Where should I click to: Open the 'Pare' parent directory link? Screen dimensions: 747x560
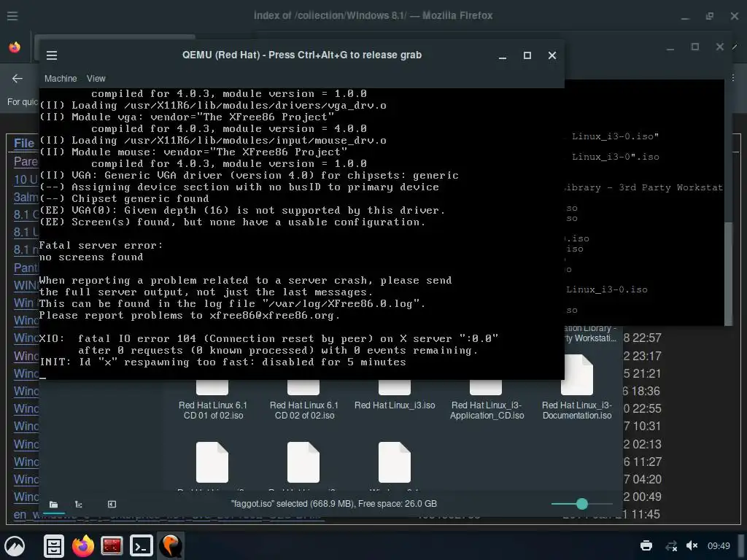coord(26,162)
